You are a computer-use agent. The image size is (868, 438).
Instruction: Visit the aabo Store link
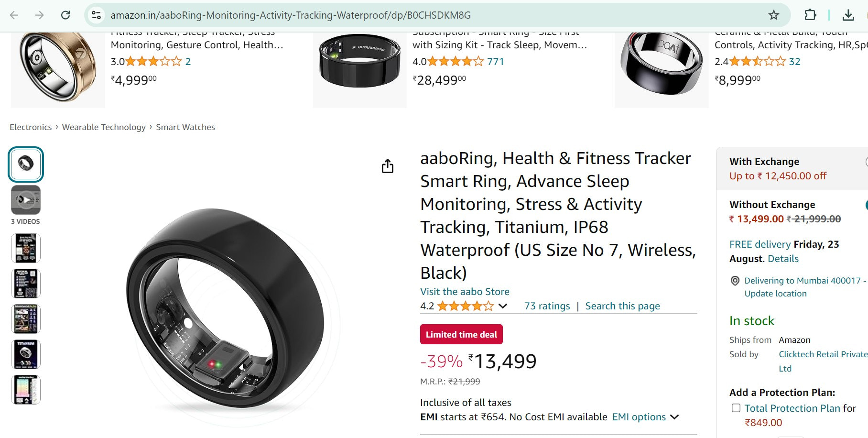(465, 292)
